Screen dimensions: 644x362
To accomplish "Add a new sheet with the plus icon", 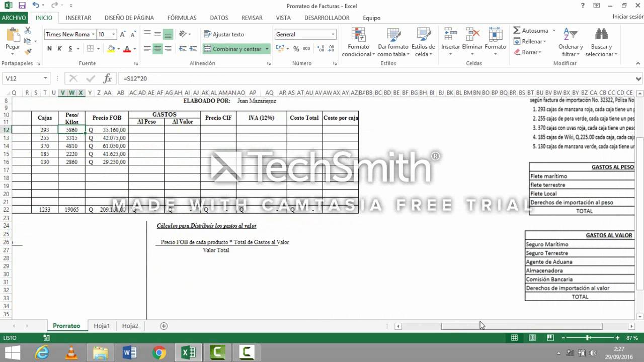I will [164, 326].
